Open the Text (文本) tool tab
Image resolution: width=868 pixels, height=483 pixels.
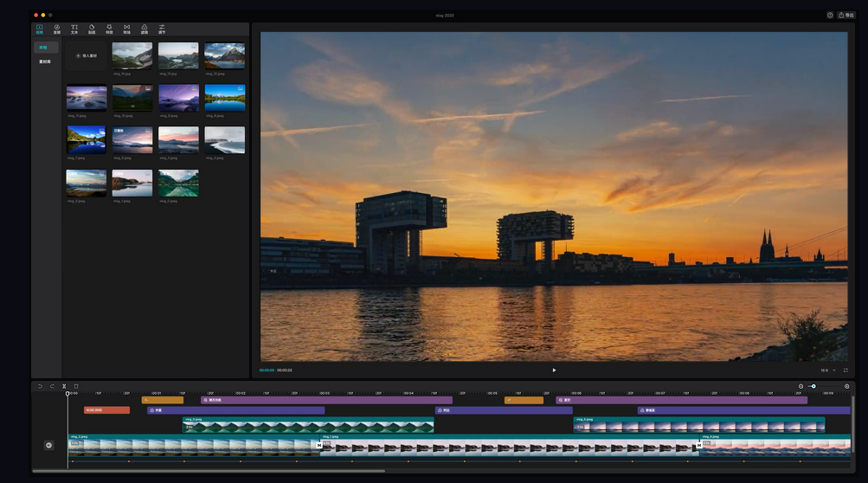click(74, 29)
